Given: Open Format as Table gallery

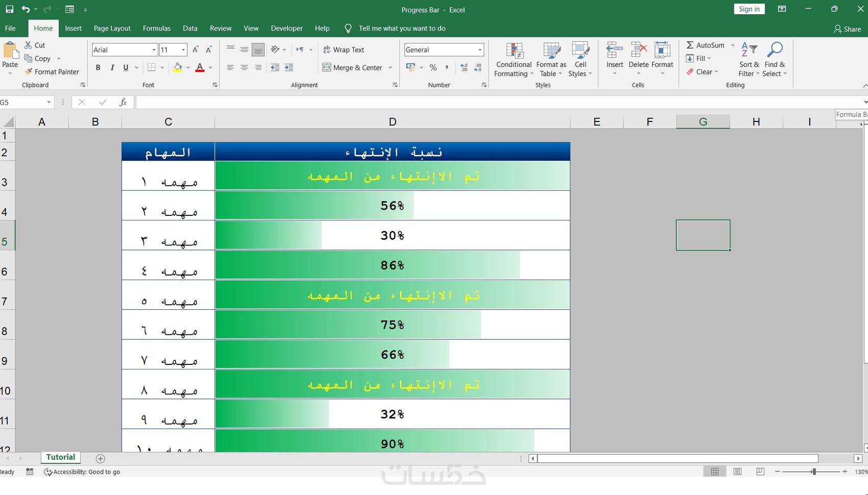Looking at the screenshot, I should point(551,60).
